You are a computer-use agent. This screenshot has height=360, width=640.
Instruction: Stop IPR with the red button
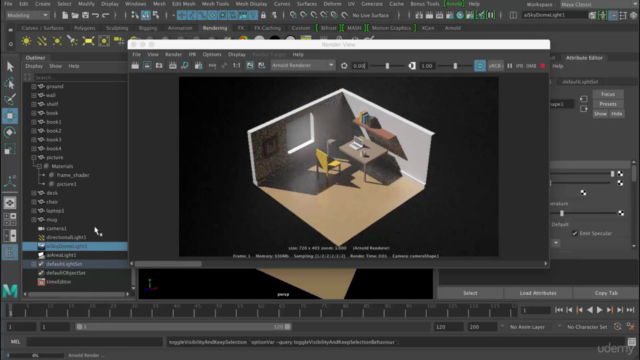[542, 66]
